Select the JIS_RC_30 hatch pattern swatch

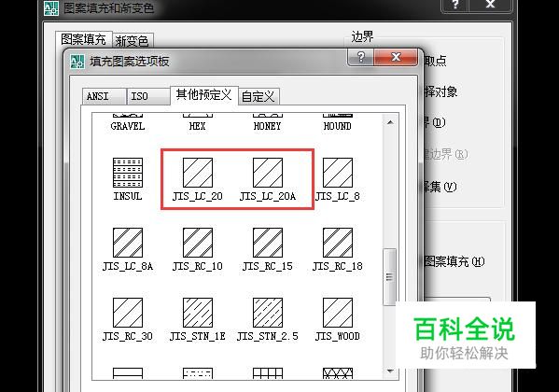click(x=128, y=313)
